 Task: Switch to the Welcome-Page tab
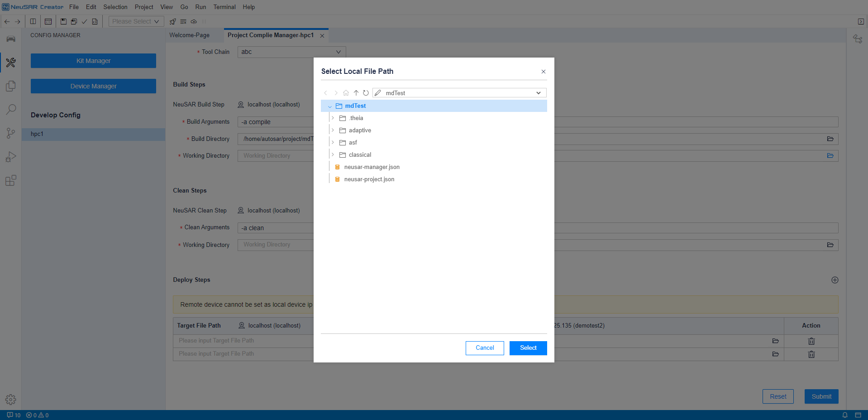point(189,35)
